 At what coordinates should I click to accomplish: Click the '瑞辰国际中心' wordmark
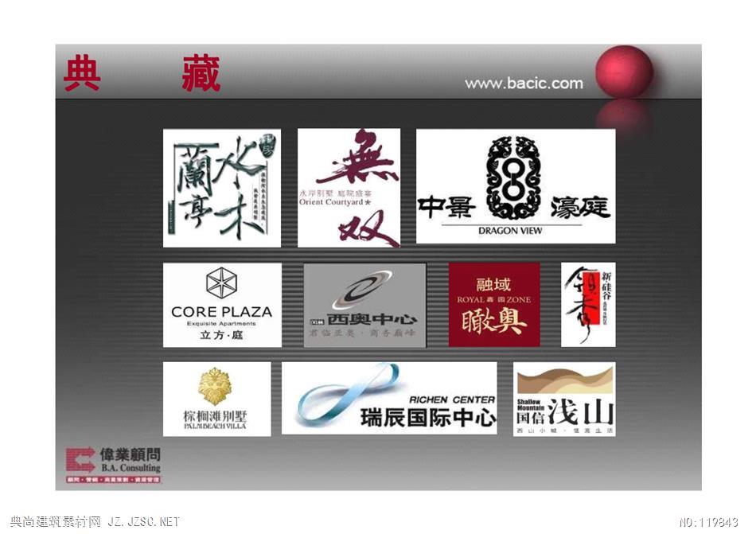click(x=428, y=417)
